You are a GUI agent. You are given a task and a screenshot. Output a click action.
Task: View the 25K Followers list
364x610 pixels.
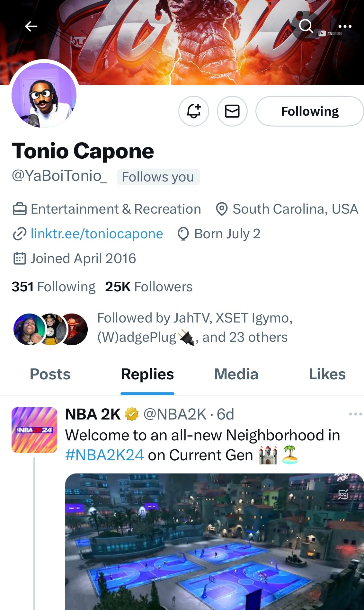click(149, 287)
